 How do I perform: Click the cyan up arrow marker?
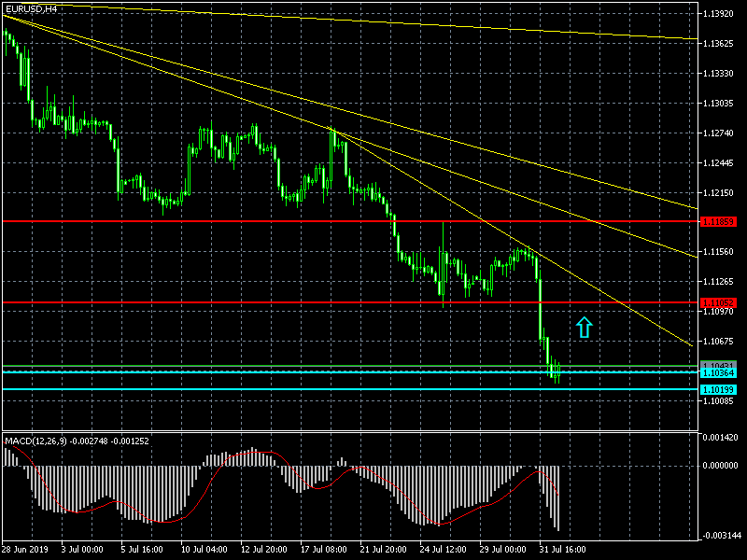click(x=585, y=327)
